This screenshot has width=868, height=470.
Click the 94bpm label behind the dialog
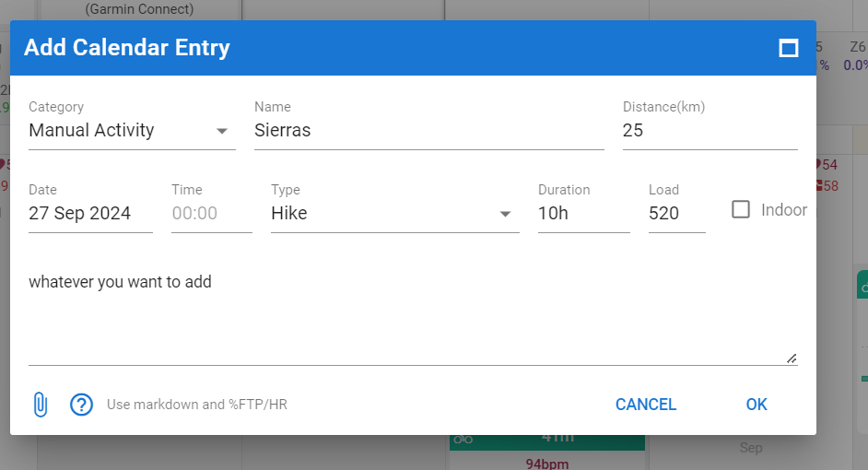tap(546, 463)
